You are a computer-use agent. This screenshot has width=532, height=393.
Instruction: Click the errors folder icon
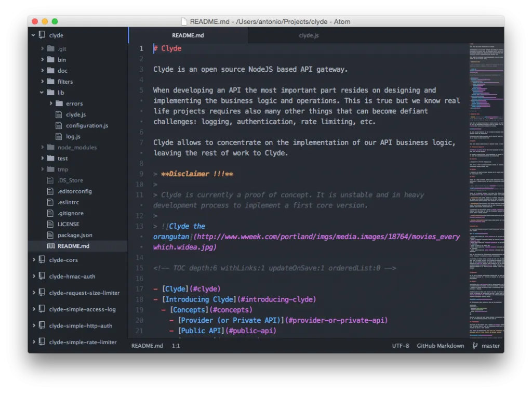(x=59, y=103)
